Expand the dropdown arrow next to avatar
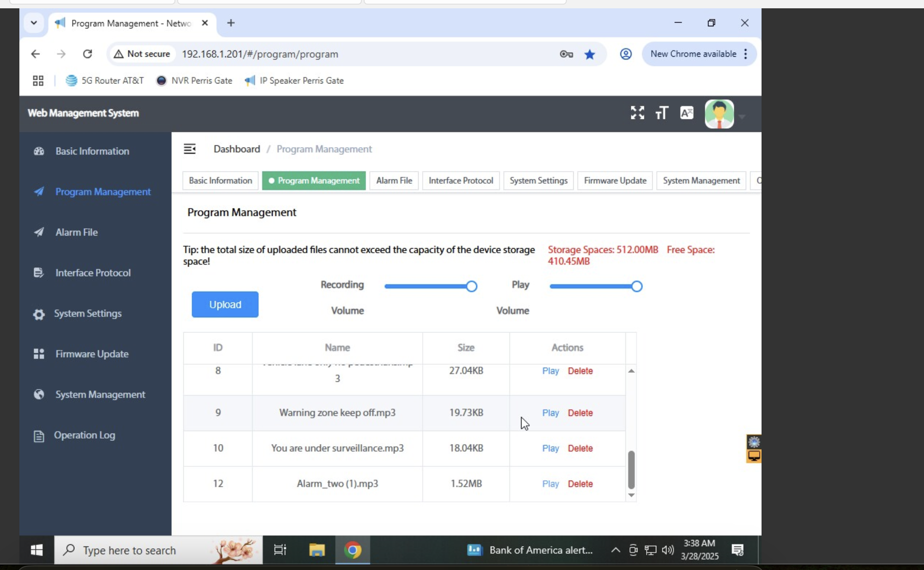924x570 pixels. click(x=742, y=117)
